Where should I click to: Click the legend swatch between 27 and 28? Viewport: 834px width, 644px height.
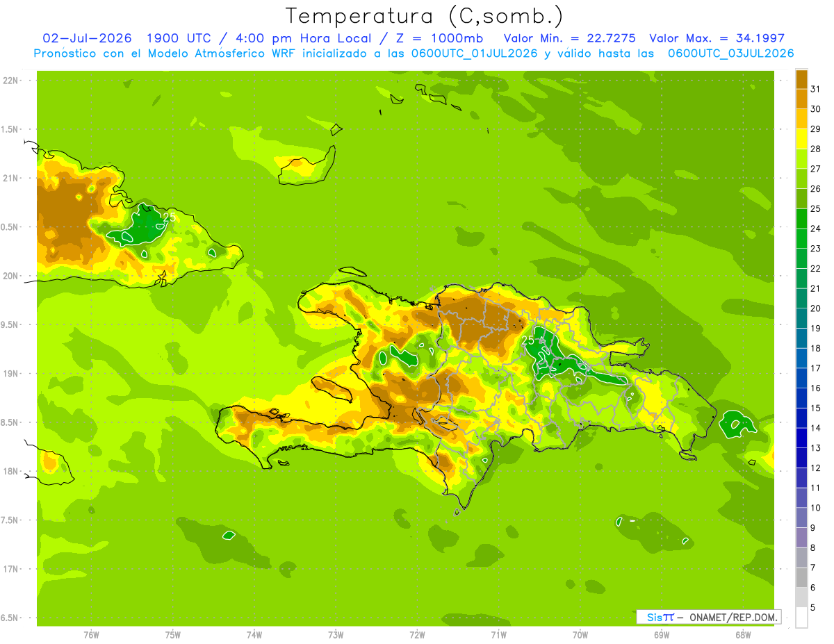[x=801, y=159]
